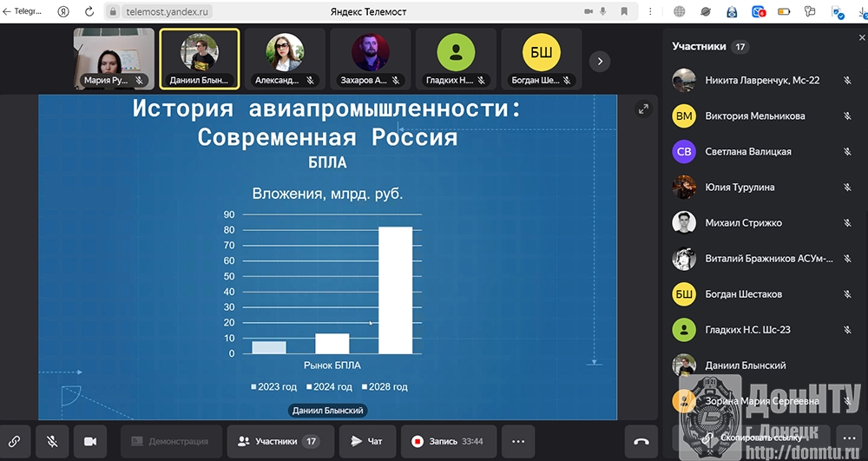Image resolution: width=868 pixels, height=461 pixels.
Task: Open the Чат panel
Action: (367, 441)
